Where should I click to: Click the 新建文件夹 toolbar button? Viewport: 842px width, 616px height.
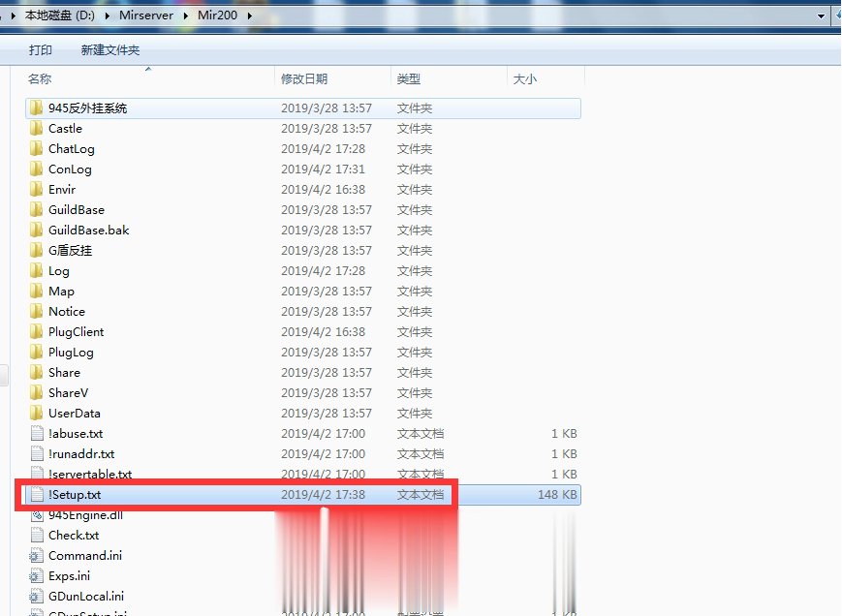[110, 50]
